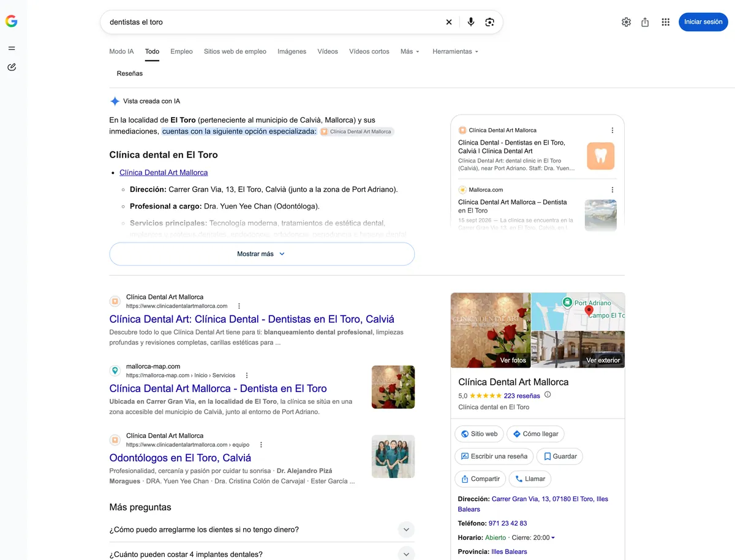
Task: Open the more options dots beside the mallorca-map.com result
Action: [247, 375]
